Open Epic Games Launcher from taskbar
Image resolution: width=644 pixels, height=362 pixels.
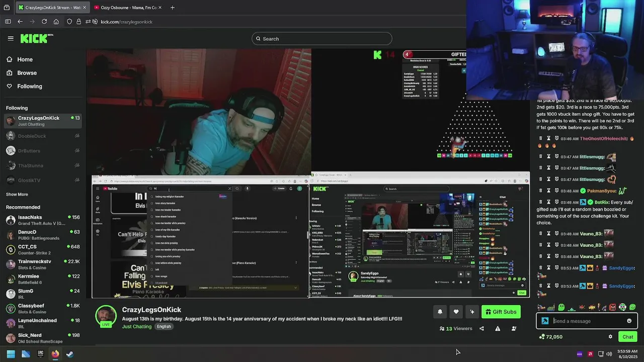[x=40, y=354]
